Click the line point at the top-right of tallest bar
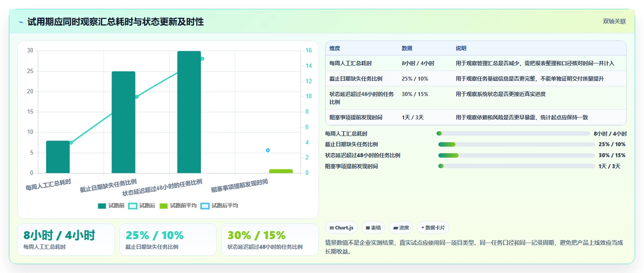The width and height of the screenshot is (644, 273). point(202,59)
